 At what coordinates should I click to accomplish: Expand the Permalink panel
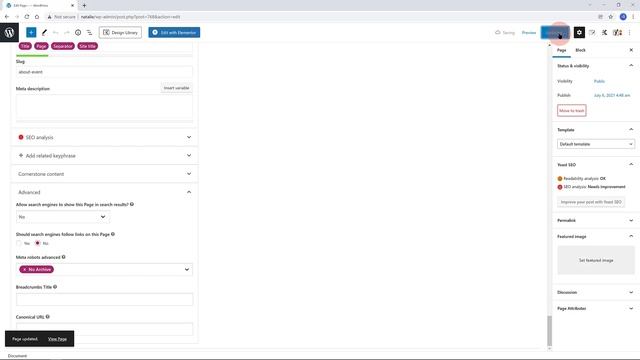tap(631, 220)
